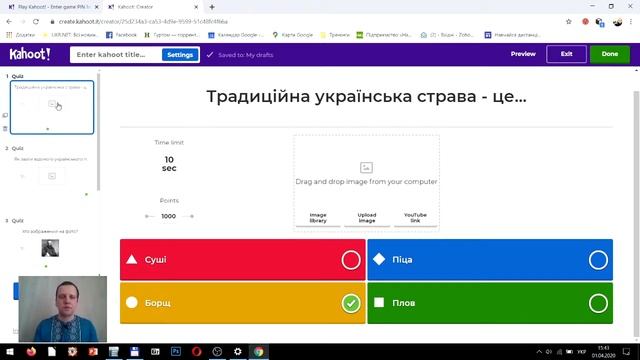Open the Chrome profile avatar
The height and width of the screenshot is (360, 640).
(617, 22)
